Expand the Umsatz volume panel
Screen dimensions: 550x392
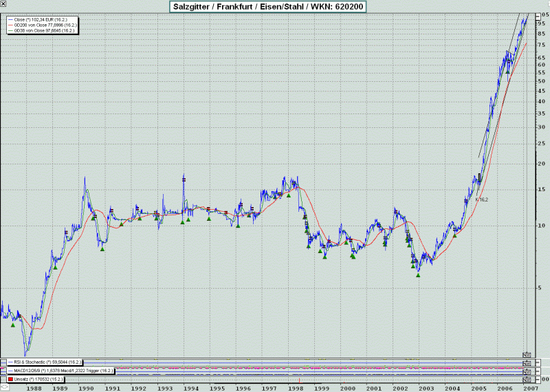click(x=38, y=379)
